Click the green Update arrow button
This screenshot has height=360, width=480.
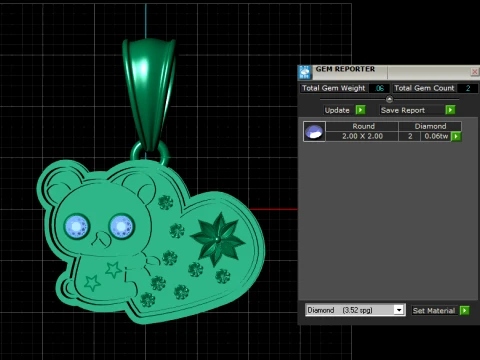click(x=360, y=110)
